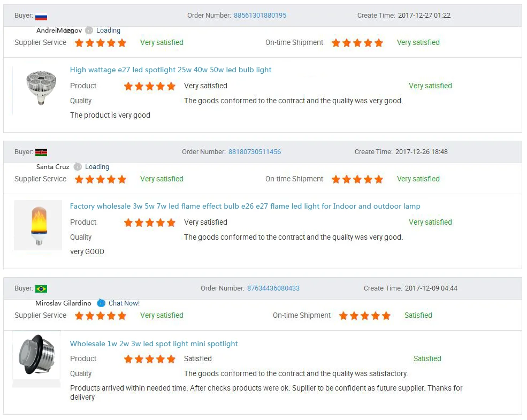Click the LED spotlight bulb thumbnail
This screenshot has height=420, width=527.
coord(41,88)
